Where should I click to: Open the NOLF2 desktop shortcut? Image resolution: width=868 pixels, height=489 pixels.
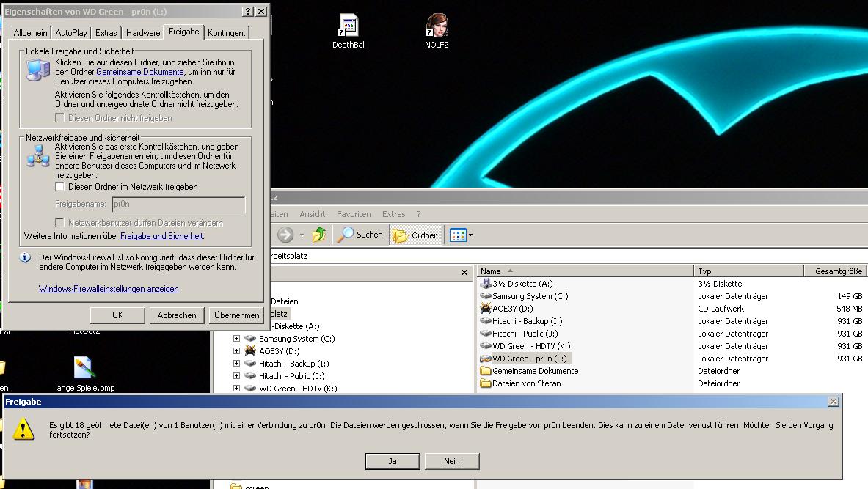[437, 26]
